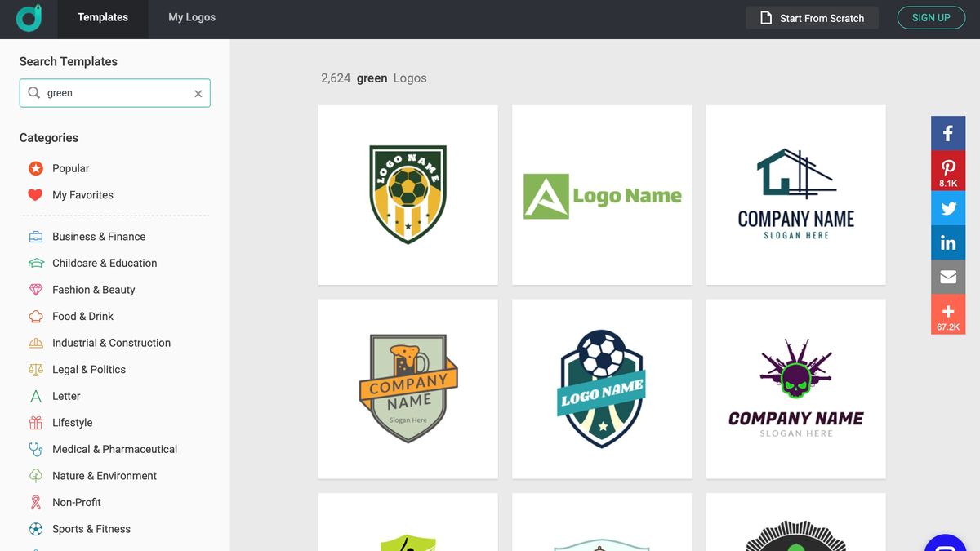Open the house Company Name template
This screenshot has height=551, width=980.
click(796, 195)
